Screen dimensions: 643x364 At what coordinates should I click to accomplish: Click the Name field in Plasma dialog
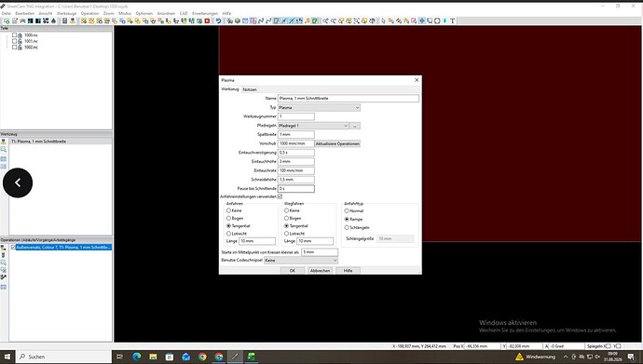[x=349, y=99]
